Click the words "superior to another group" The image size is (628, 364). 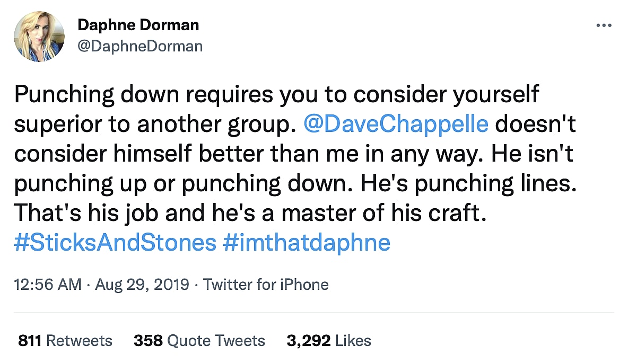(154, 124)
